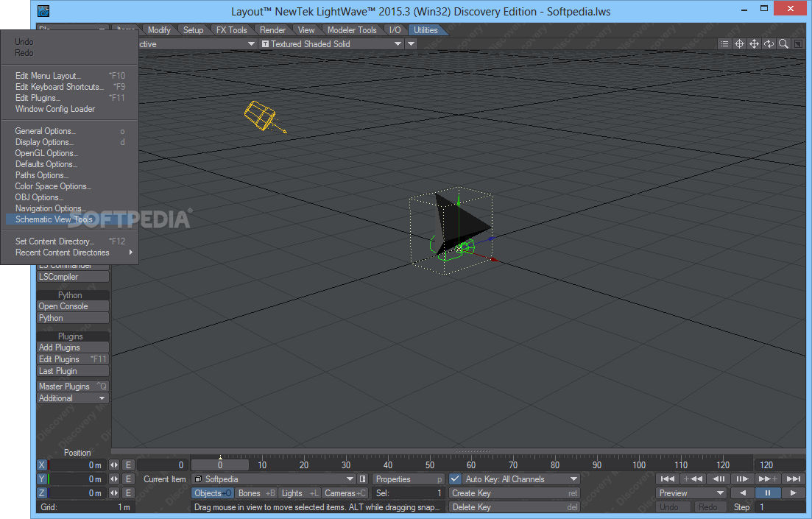812x519 pixels.
Task: Click the timeline frame slider at 0
Action: (220, 465)
